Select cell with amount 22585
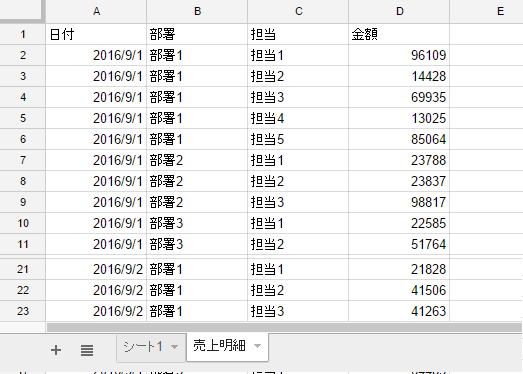Screen dimensions: 523x374 click(x=399, y=223)
